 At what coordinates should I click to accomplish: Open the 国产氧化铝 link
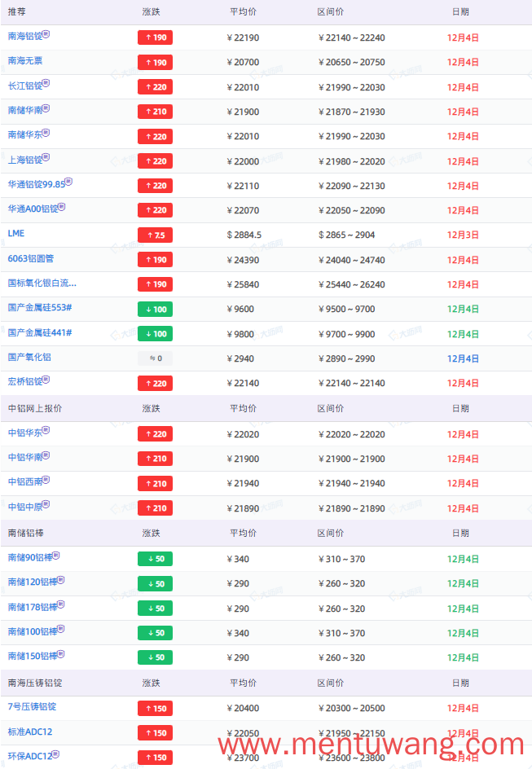(29, 357)
